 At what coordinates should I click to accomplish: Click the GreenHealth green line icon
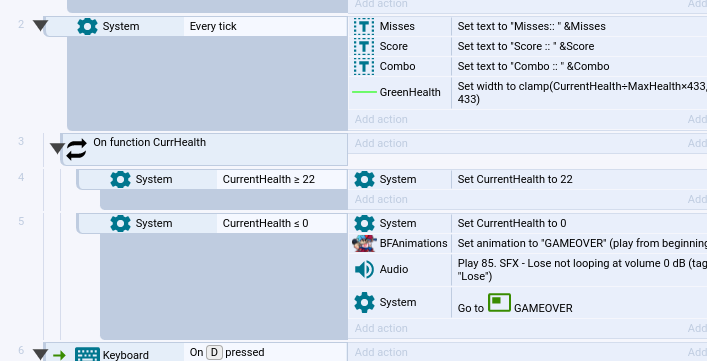point(364,92)
